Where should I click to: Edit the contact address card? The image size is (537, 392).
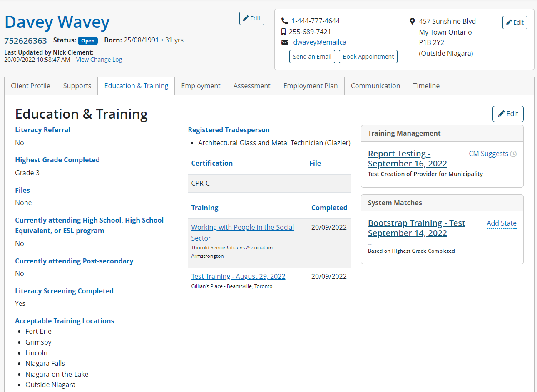(x=515, y=22)
